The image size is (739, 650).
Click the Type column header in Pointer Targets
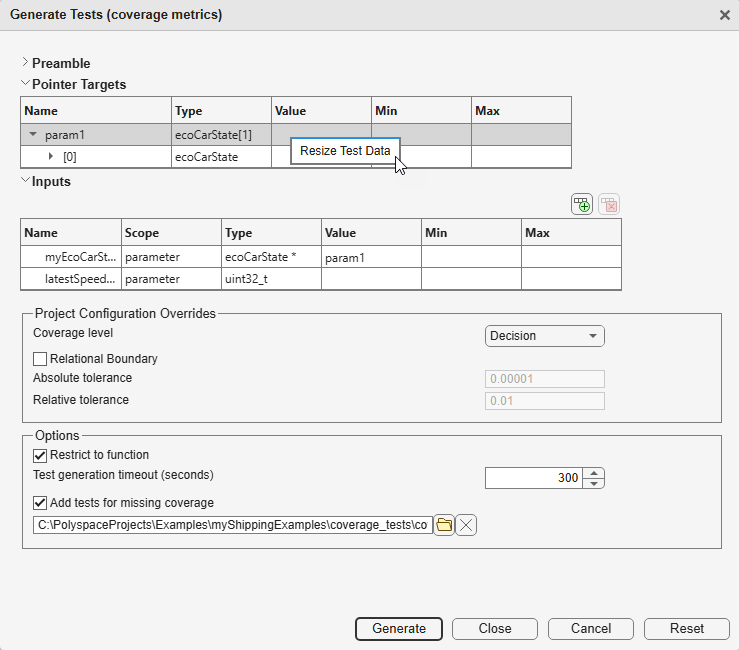click(x=222, y=111)
